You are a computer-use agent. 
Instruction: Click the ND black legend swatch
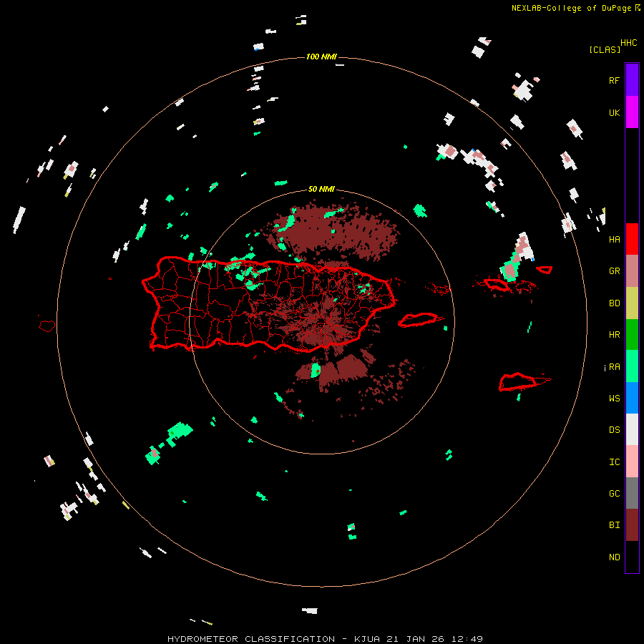[x=632, y=557]
